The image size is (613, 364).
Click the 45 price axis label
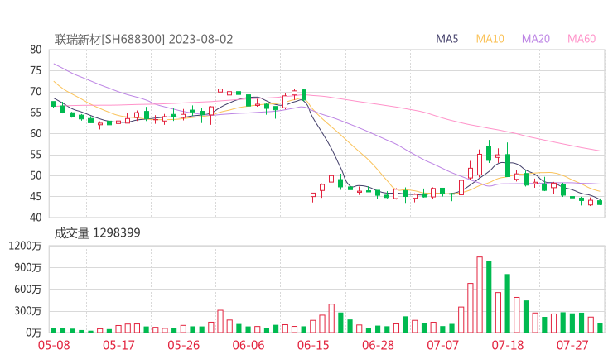36,196
